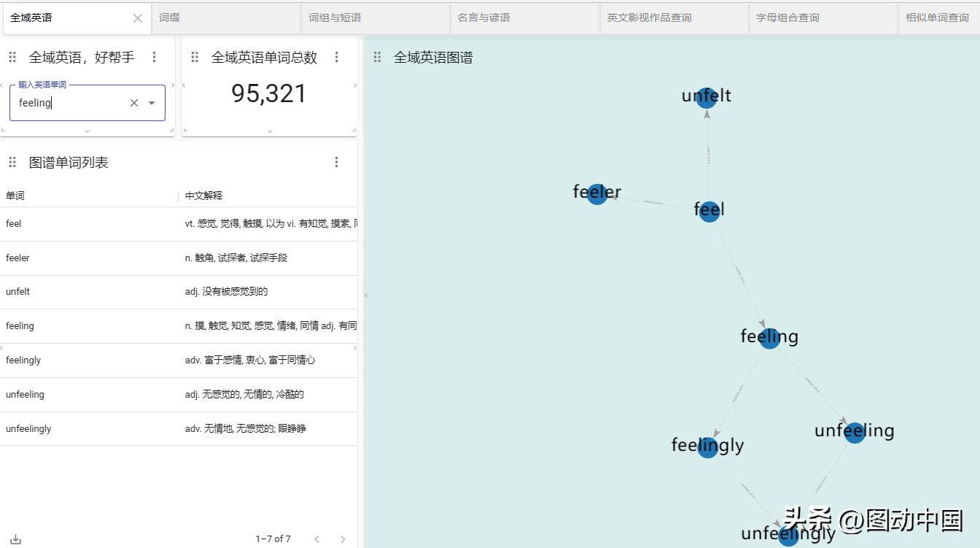Collapse the 全域英语单词总数 panel via its side chevron
The width and height of the screenshot is (980, 548).
(x=355, y=85)
